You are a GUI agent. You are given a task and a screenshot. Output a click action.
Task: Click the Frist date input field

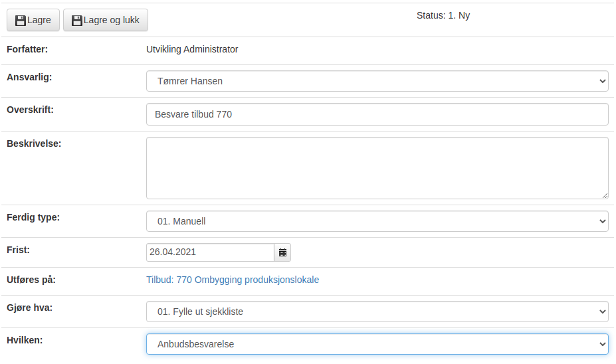[210, 252]
